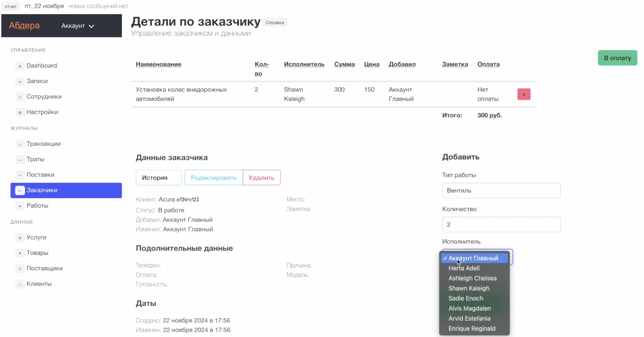644x337 pixels.
Task: Select Ashleigh Chelsea as executor
Action: pyautogui.click(x=472, y=278)
